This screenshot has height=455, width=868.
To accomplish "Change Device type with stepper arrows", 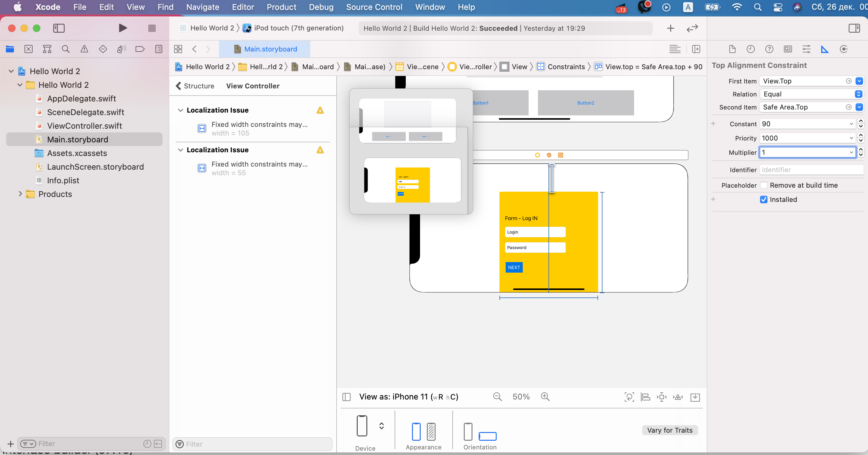I will coord(382,426).
